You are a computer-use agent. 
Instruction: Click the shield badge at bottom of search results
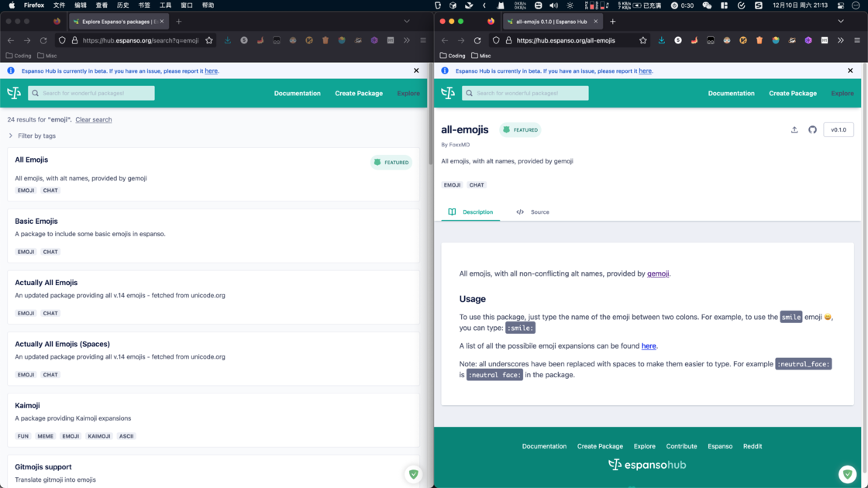click(x=414, y=474)
